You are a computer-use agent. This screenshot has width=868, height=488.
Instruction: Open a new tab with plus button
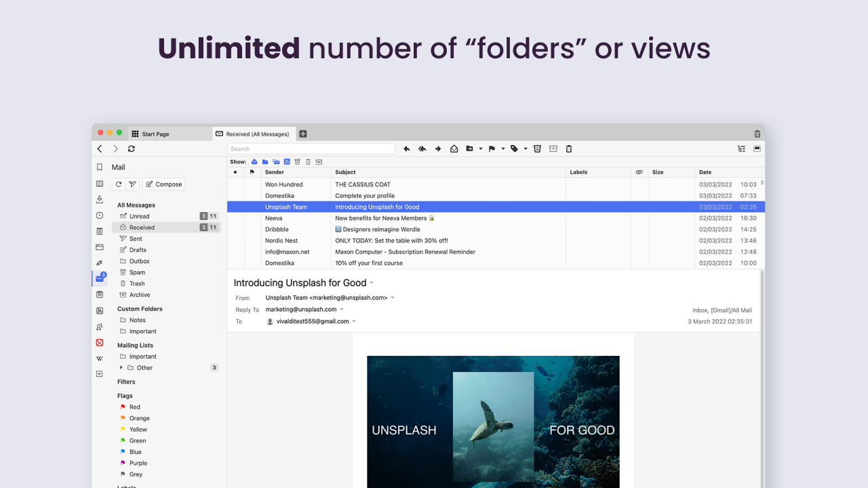tap(303, 134)
